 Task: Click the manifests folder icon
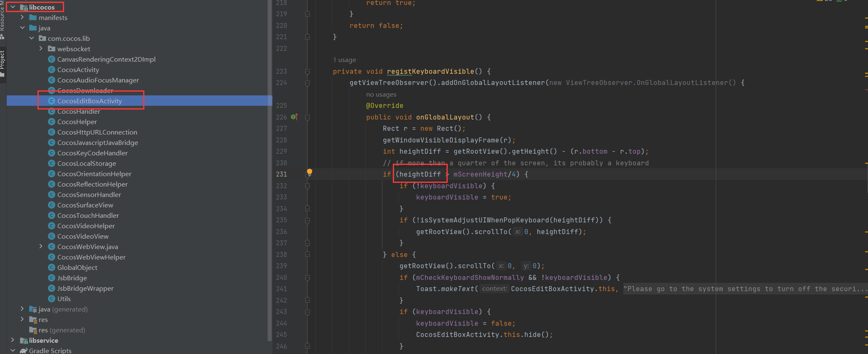33,17
